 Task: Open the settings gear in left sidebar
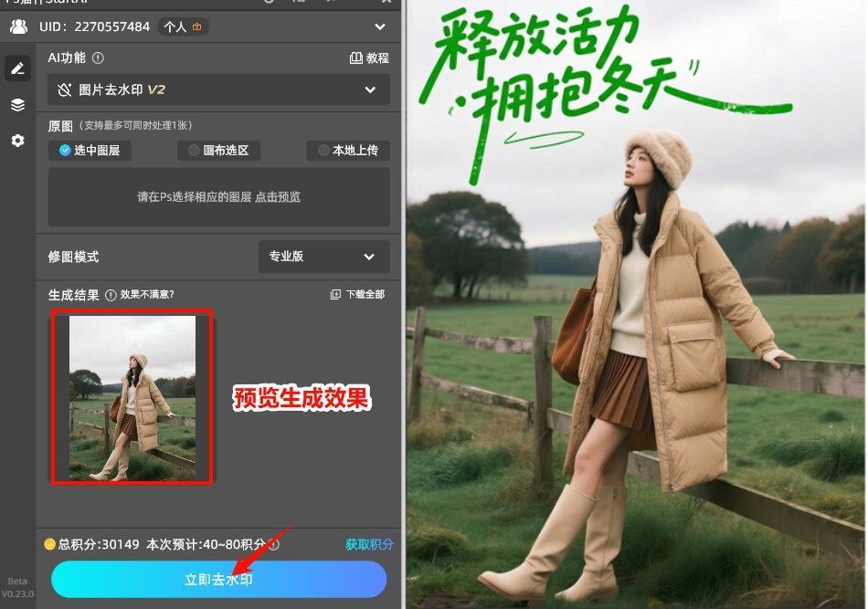17,140
